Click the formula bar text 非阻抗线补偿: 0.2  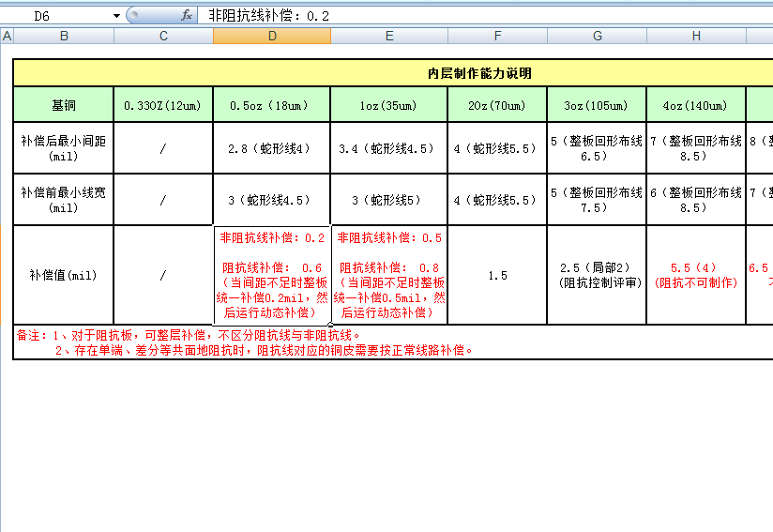pos(268,16)
